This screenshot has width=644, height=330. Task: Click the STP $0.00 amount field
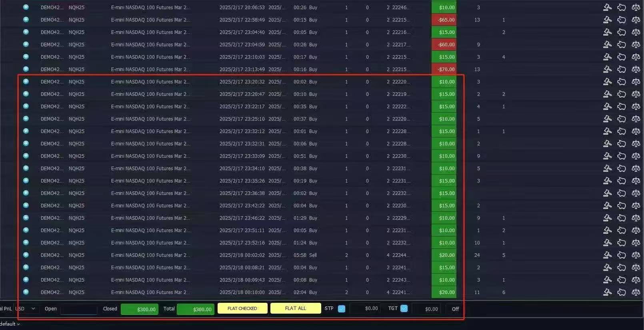pos(366,308)
